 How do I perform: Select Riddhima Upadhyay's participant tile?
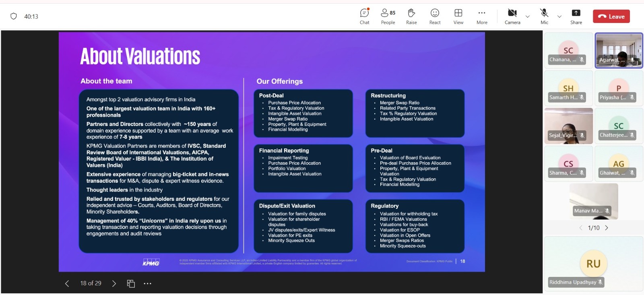(x=594, y=264)
